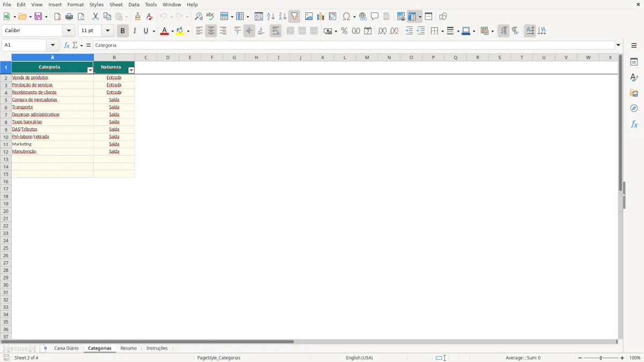The width and height of the screenshot is (644, 362).
Task: Toggle the AutoFilter funnel button
Action: (x=294, y=17)
